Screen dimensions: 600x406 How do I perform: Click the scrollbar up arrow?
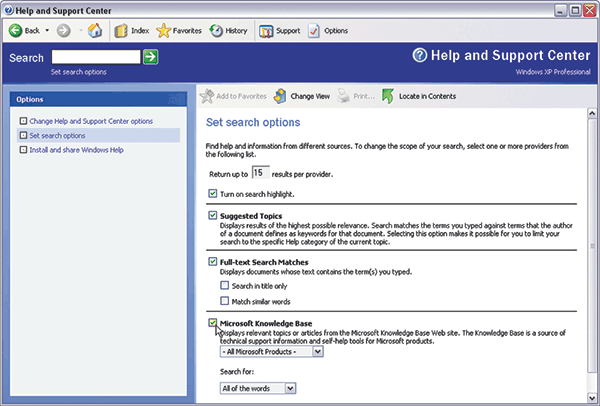coord(592,113)
